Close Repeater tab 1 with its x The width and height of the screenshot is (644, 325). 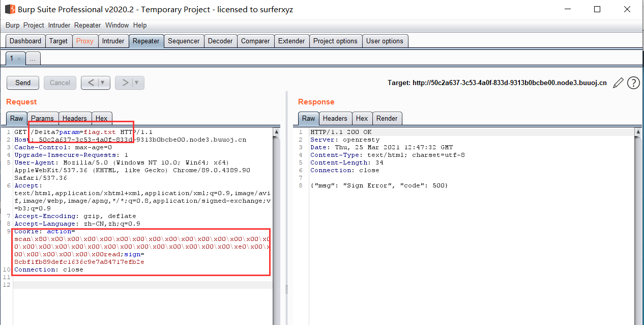tap(19, 59)
